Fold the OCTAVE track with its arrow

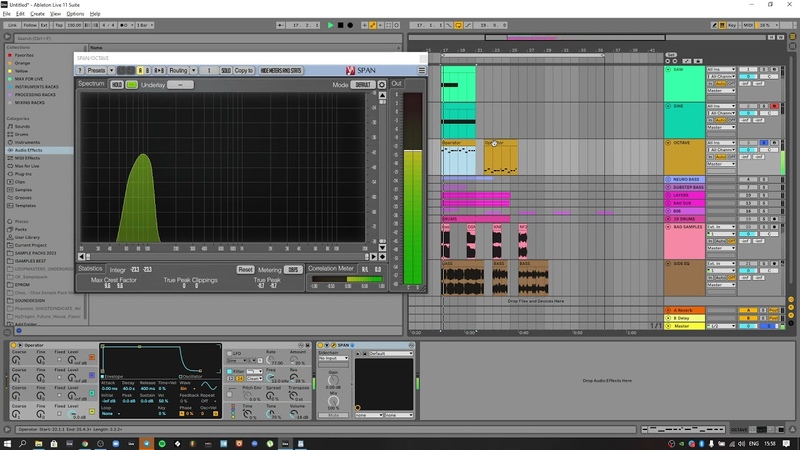click(x=668, y=143)
